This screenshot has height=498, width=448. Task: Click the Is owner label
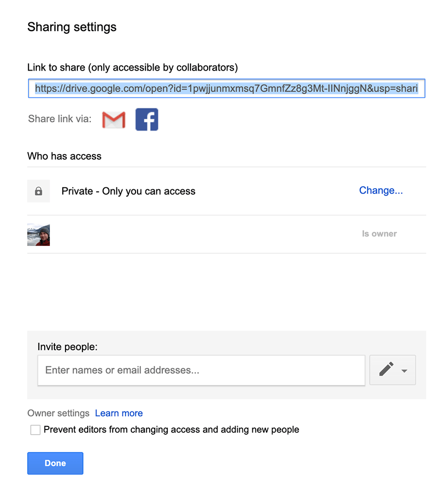[379, 234]
